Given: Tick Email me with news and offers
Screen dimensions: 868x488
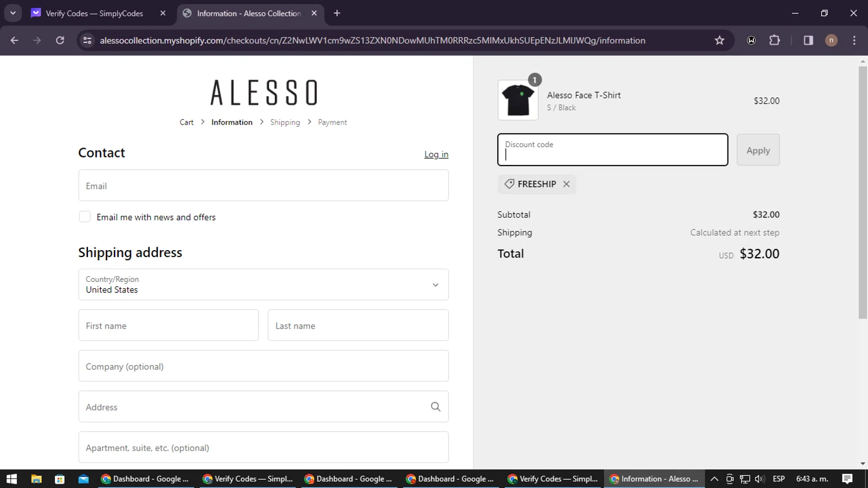Looking at the screenshot, I should [x=84, y=217].
